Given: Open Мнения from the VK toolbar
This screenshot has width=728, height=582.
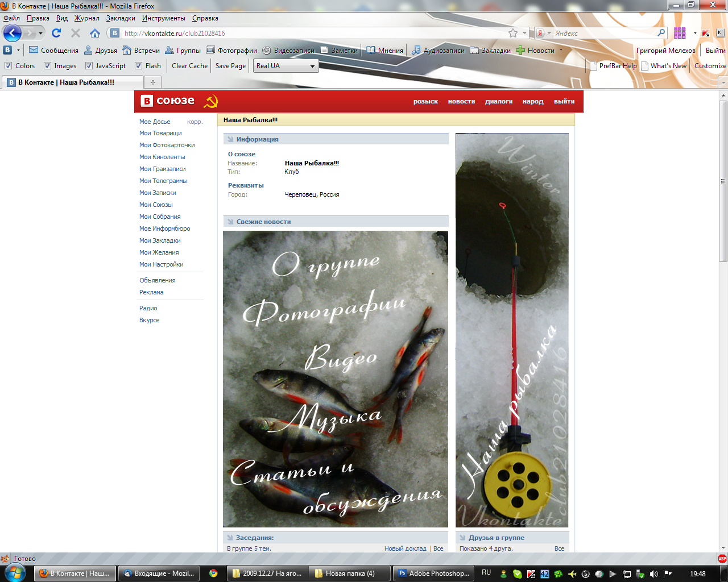Looking at the screenshot, I should [385, 50].
